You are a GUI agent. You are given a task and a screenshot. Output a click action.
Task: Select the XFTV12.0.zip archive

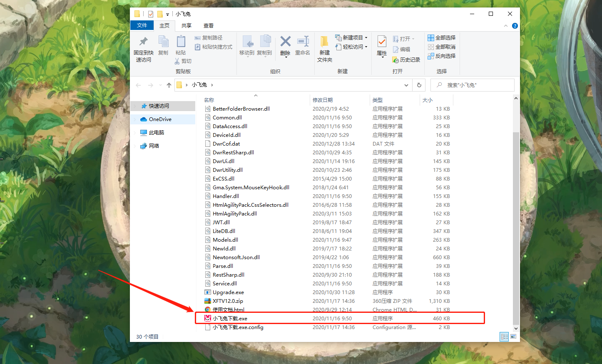[x=327, y=301]
